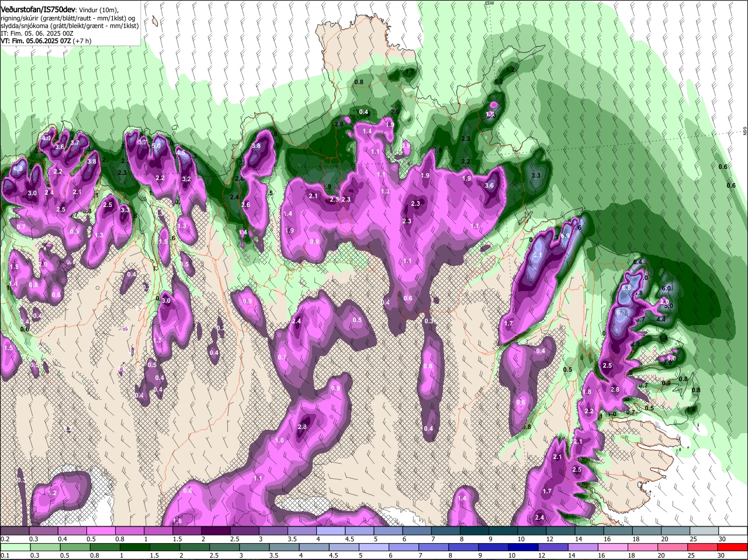Select the snow legend swatch labeled 0.5
This screenshot has height=560, width=748.
(x=101, y=530)
